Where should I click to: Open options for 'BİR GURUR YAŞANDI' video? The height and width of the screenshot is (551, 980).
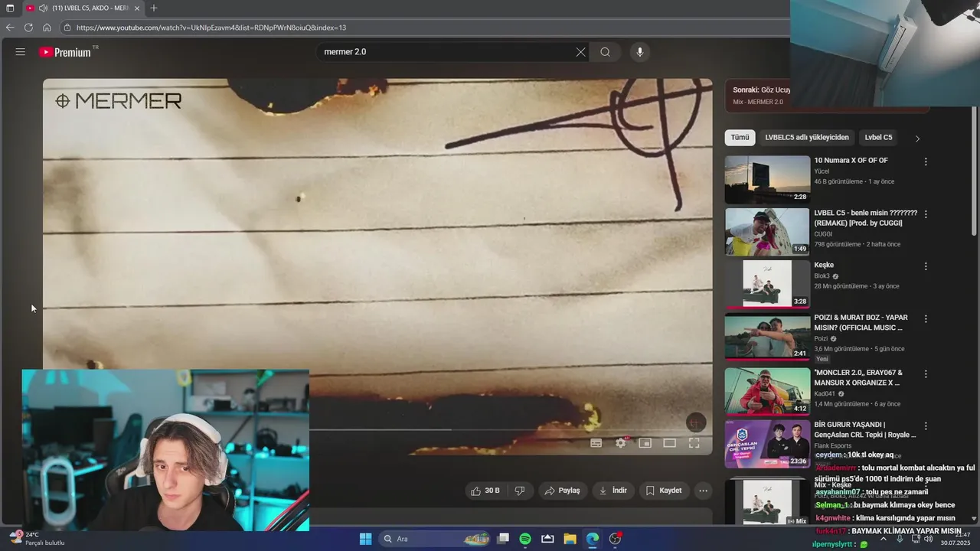[926, 426]
